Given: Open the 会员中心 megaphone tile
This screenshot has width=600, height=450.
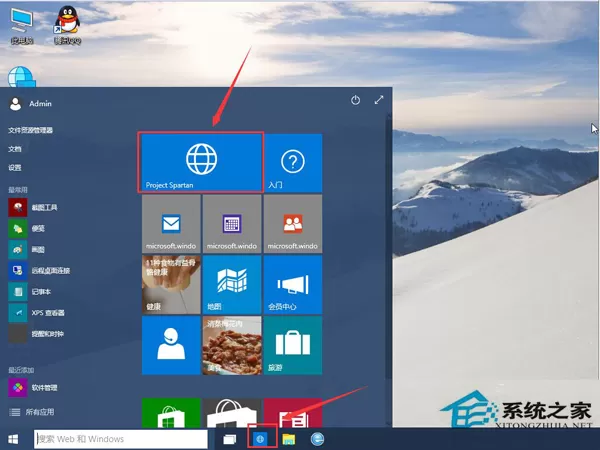Looking at the screenshot, I should click(293, 285).
